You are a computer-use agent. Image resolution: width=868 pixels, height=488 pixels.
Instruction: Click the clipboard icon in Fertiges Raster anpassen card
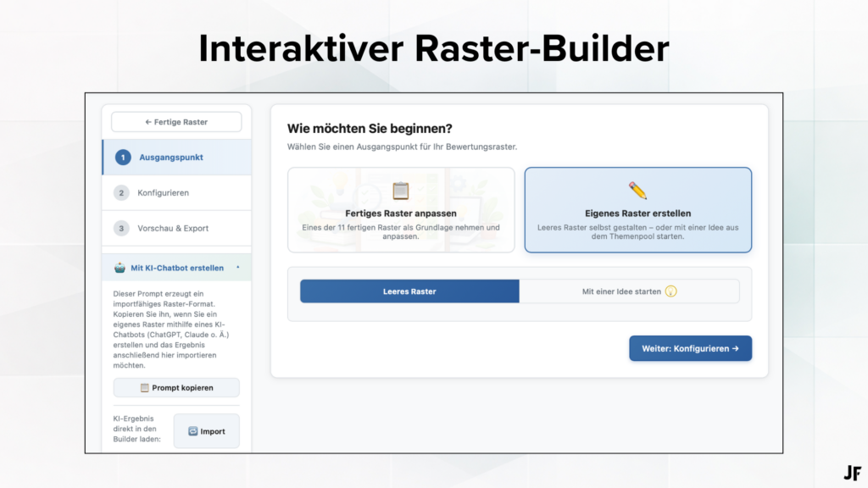(400, 191)
